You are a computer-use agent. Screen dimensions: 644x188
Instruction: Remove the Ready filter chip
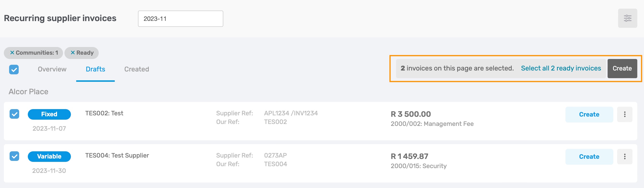pos(73,53)
